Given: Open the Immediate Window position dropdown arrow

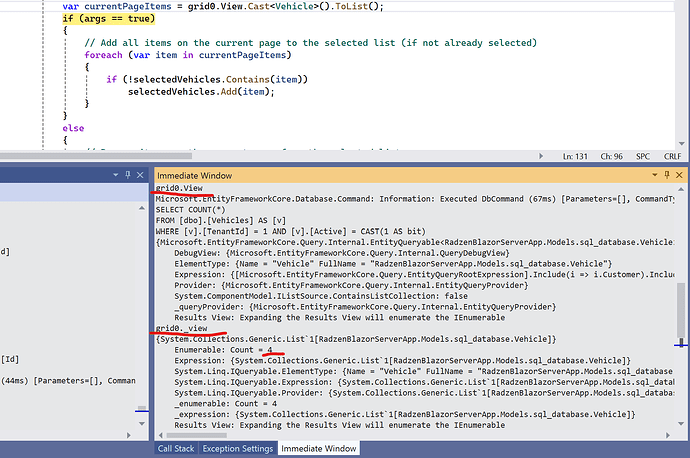Looking at the screenshot, I should tap(655, 175).
